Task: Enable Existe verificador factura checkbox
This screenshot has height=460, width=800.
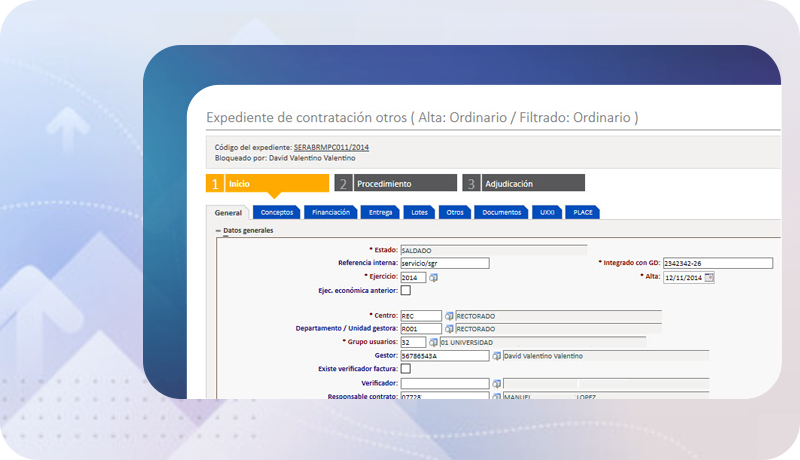Action: (405, 369)
